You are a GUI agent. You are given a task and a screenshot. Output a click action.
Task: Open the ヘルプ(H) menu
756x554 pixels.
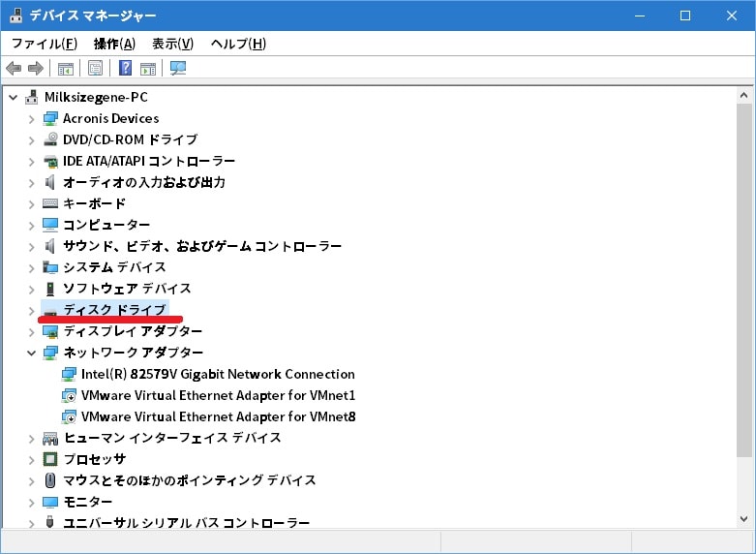(238, 44)
